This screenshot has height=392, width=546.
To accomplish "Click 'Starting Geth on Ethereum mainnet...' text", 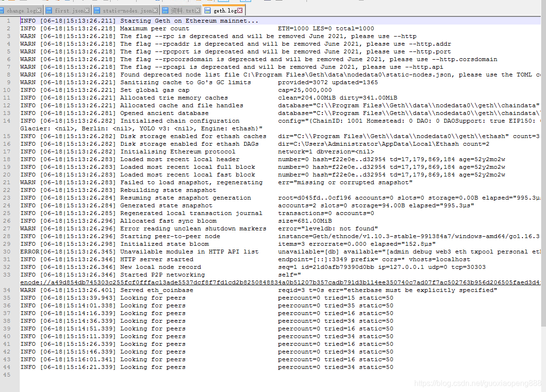I will (189, 21).
